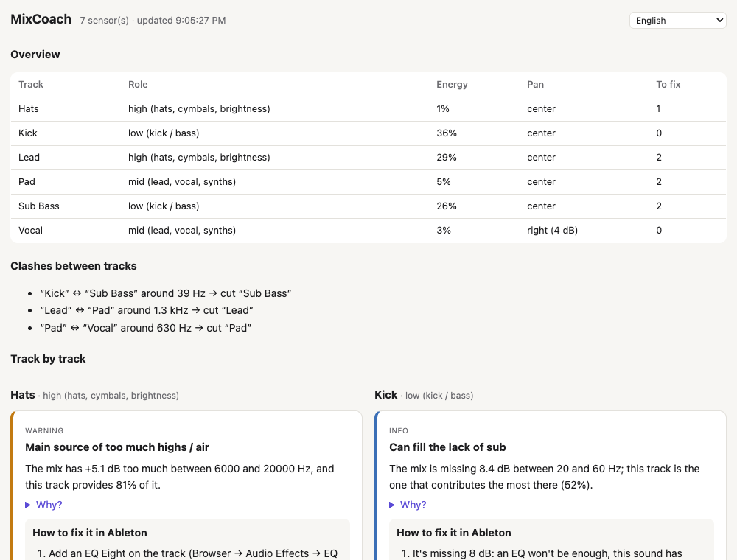
Task: Click the Kick ↔ Sub Bass clash at 39 Hz
Action: tap(165, 293)
